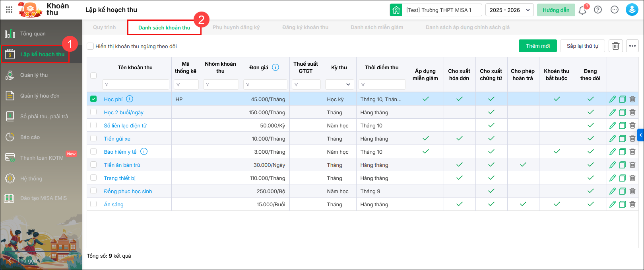This screenshot has width=644, height=270.
Task: Open the three-dots more options button
Action: (632, 46)
